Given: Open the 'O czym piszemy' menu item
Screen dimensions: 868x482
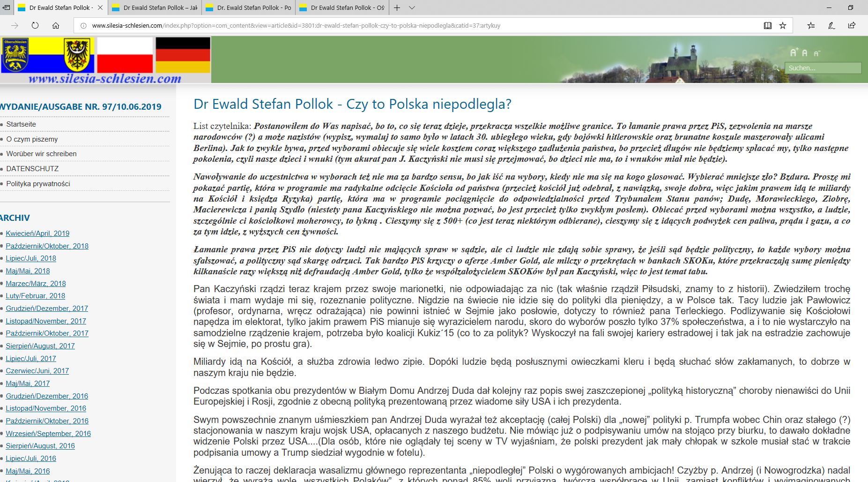Looking at the screenshot, I should point(32,139).
